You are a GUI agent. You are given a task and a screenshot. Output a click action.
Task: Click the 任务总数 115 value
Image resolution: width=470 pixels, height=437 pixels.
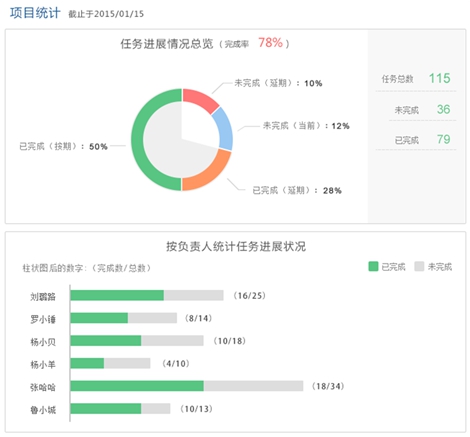tap(439, 78)
